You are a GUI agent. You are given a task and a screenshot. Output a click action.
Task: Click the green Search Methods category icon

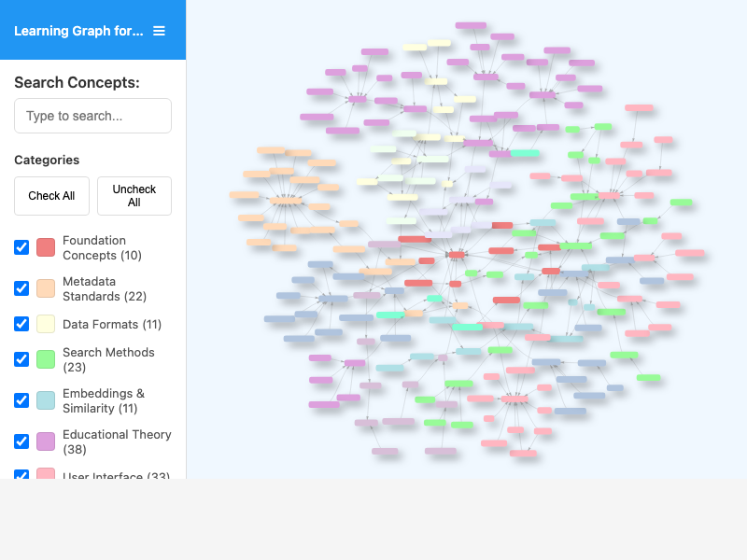(x=45, y=359)
